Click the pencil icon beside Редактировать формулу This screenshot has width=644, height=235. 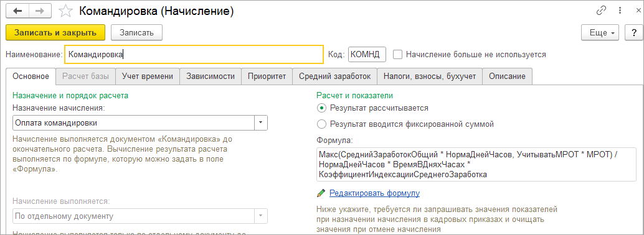[x=321, y=193]
